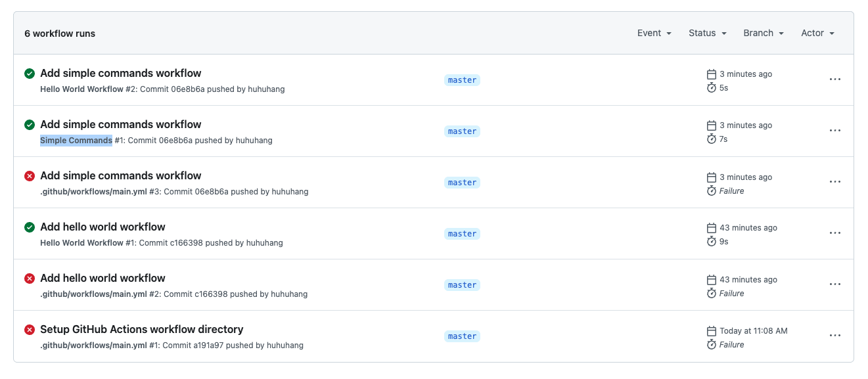Screen dimensions: 868x379
Task: Click the green success icon for Hello World Workflow #2
Action: click(29, 73)
